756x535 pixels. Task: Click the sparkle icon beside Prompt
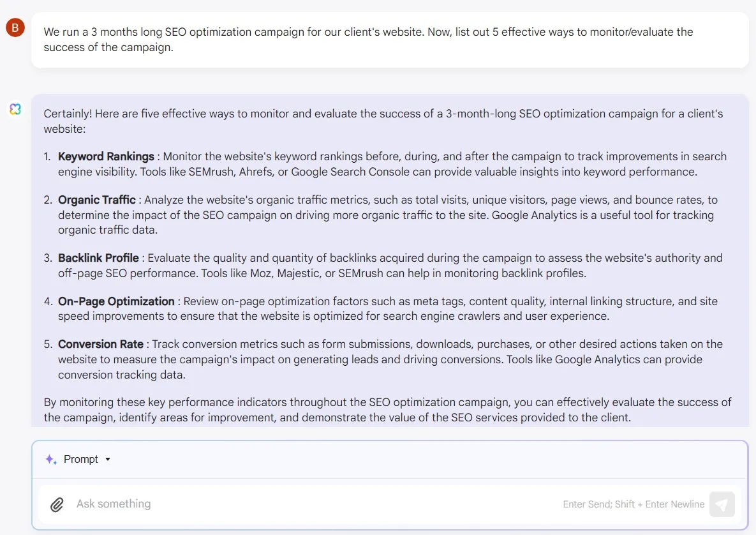[50, 459]
